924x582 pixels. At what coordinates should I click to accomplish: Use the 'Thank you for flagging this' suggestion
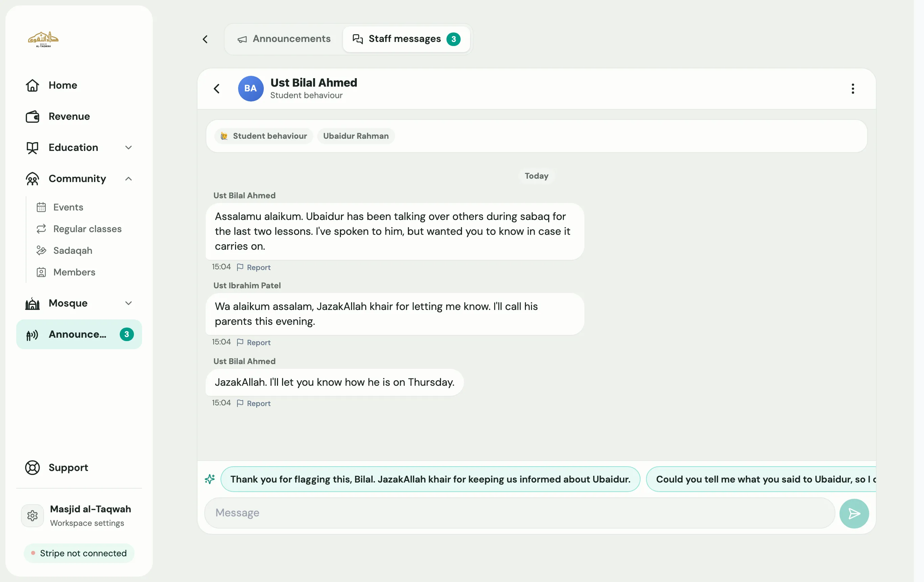coord(430,479)
